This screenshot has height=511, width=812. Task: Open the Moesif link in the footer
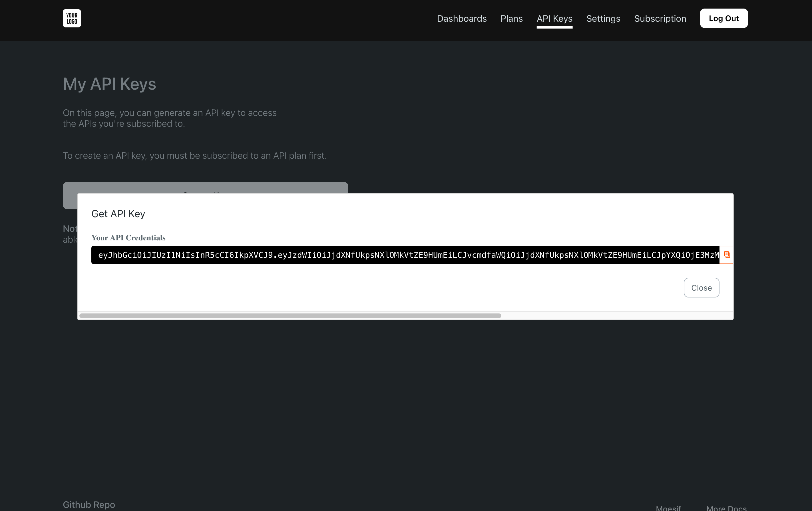point(668,508)
